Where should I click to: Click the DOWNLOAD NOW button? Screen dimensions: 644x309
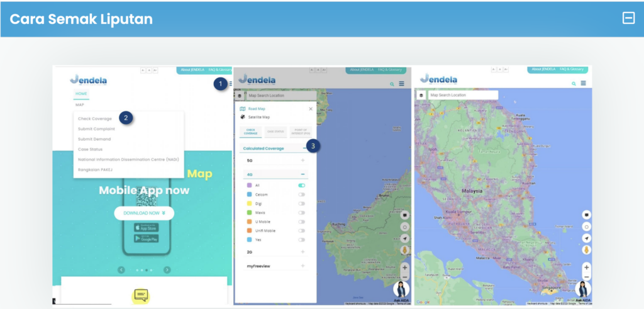[x=144, y=213]
